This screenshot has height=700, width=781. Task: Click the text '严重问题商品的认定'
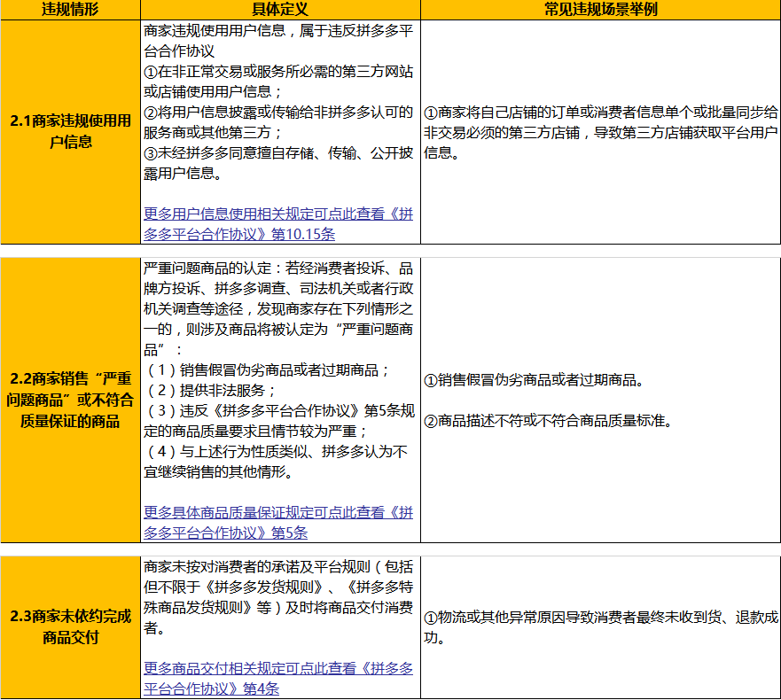[207, 268]
